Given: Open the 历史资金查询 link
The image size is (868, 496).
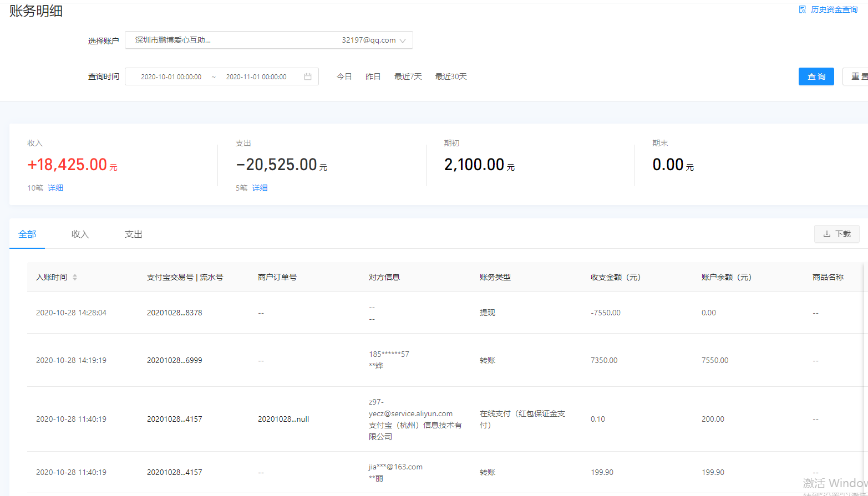Looking at the screenshot, I should click(x=834, y=9).
